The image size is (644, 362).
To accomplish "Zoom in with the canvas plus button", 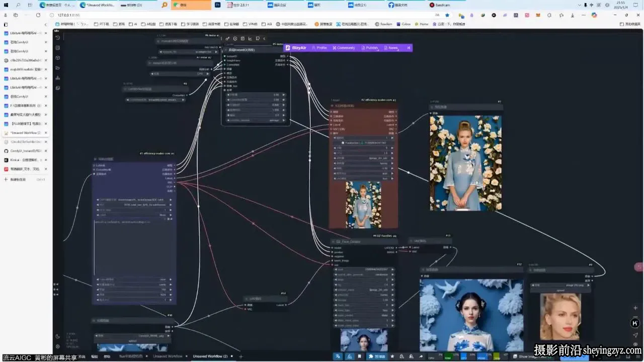I will click(x=635, y=308).
